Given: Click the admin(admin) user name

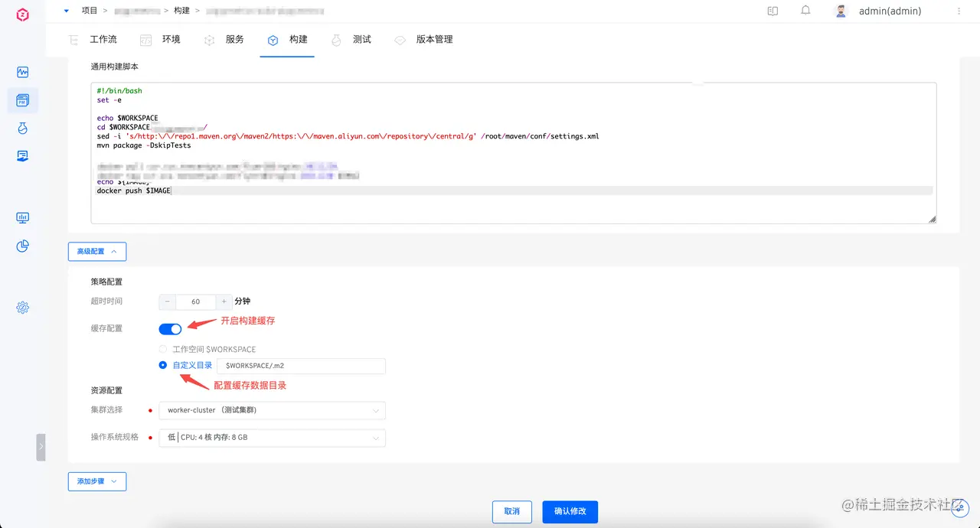Looking at the screenshot, I should click(x=890, y=11).
